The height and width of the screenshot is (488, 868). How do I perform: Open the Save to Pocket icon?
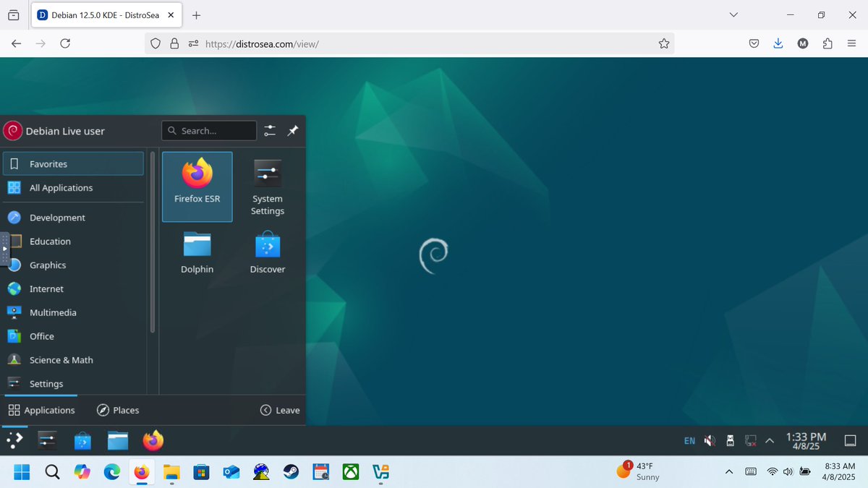(x=754, y=43)
